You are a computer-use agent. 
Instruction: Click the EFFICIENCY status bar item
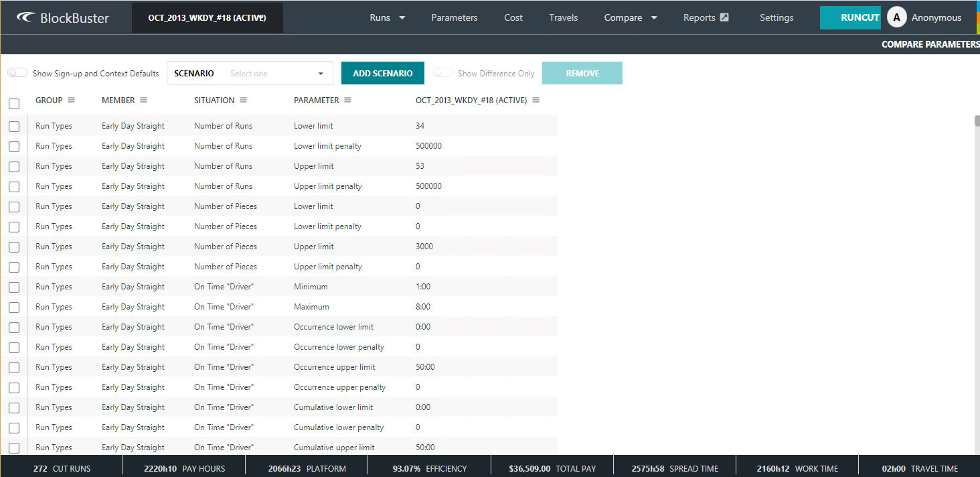coord(430,468)
